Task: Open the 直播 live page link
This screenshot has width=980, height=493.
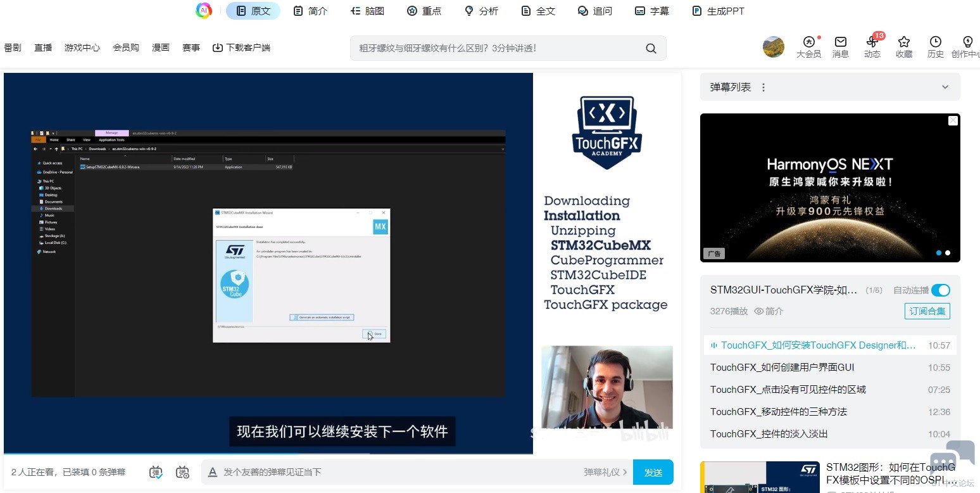Action: [x=43, y=48]
